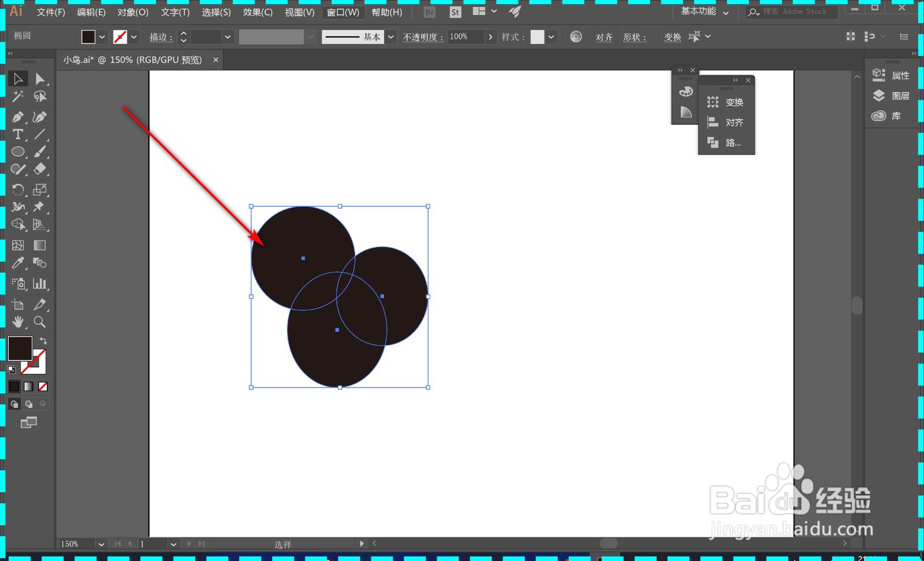The width and height of the screenshot is (924, 561).
Task: Enable Draw Normal mode
Action: [x=14, y=404]
